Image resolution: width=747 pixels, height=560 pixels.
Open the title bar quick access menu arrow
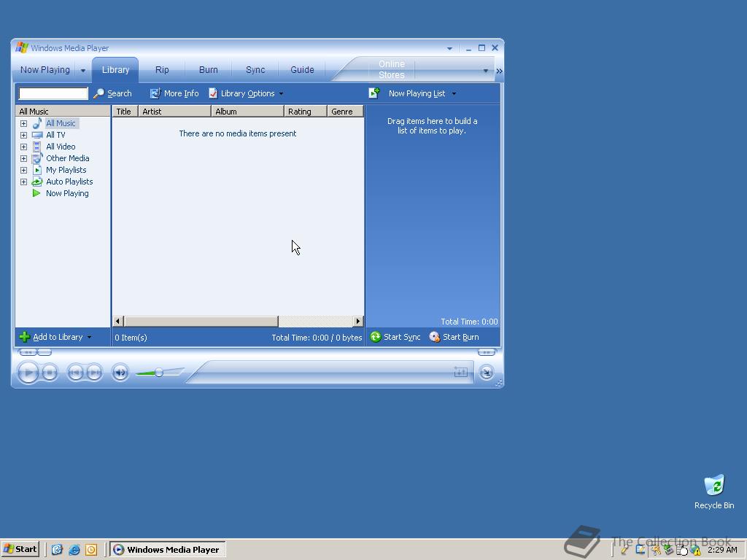(x=449, y=49)
